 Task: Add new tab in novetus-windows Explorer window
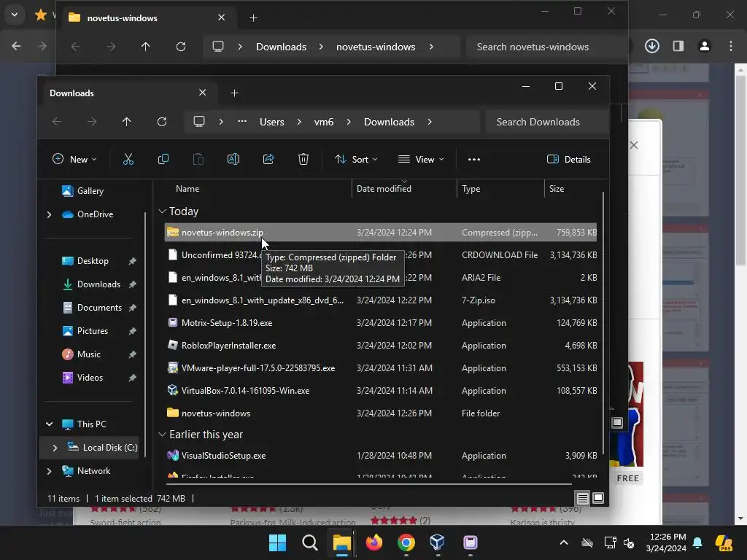(253, 18)
